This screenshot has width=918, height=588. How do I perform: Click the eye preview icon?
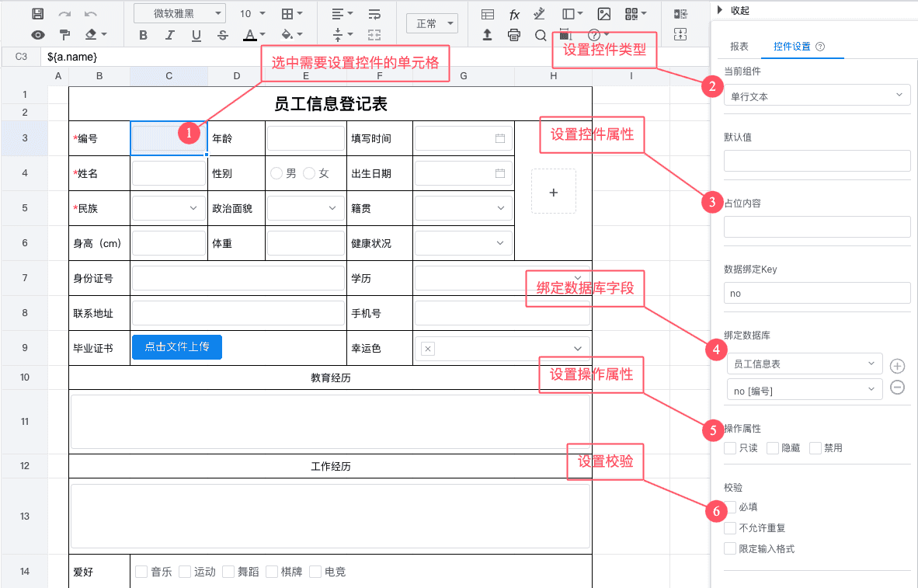[37, 35]
